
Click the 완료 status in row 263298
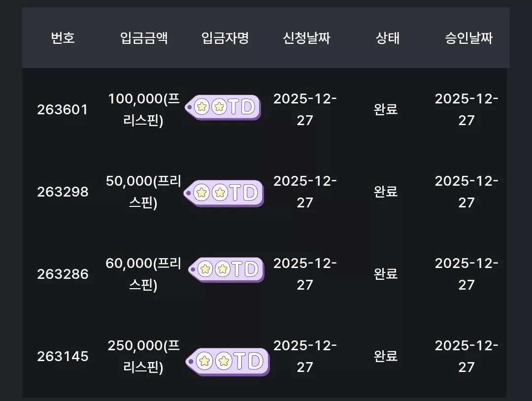(386, 192)
